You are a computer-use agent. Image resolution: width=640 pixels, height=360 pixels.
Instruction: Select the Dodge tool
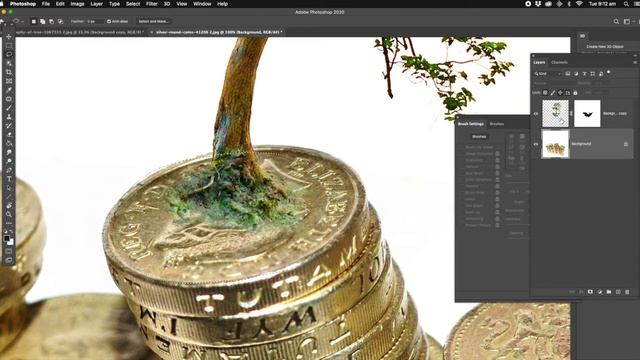9,161
